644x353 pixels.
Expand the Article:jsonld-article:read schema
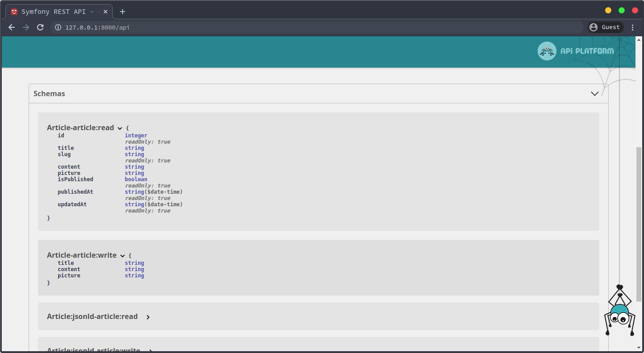(148, 317)
